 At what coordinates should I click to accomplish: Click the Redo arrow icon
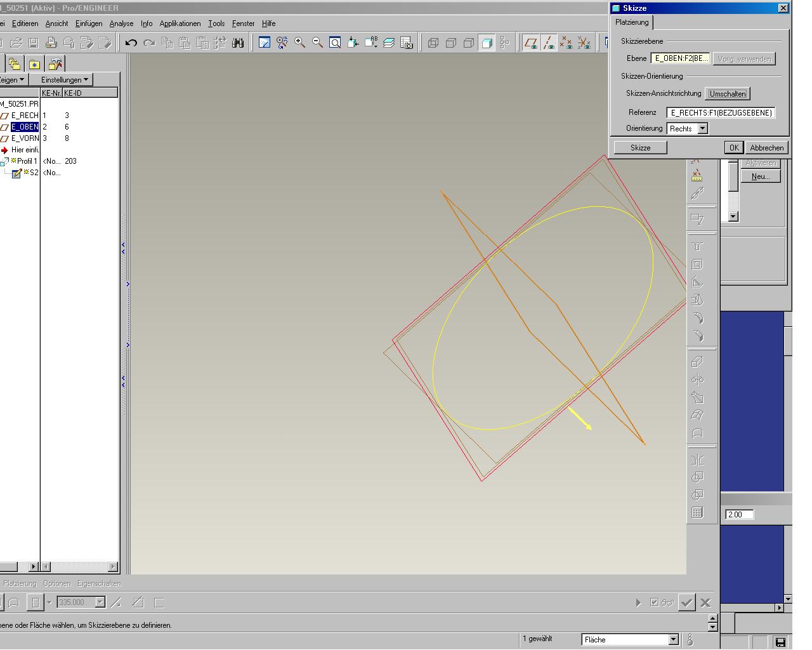pyautogui.click(x=149, y=43)
